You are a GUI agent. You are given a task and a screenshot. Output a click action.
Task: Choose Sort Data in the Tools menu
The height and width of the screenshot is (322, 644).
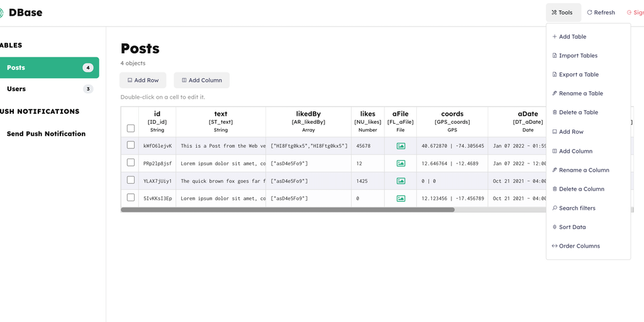[x=572, y=227]
